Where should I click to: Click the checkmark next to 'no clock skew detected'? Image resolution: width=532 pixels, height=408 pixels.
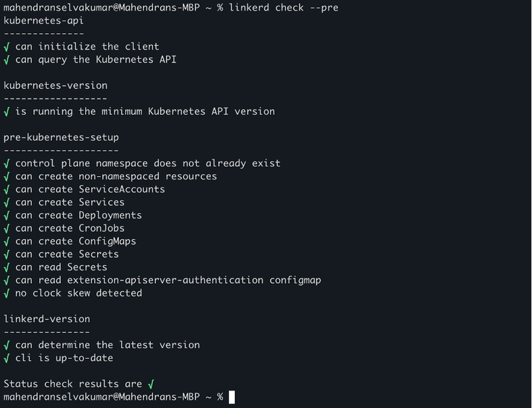pos(7,293)
